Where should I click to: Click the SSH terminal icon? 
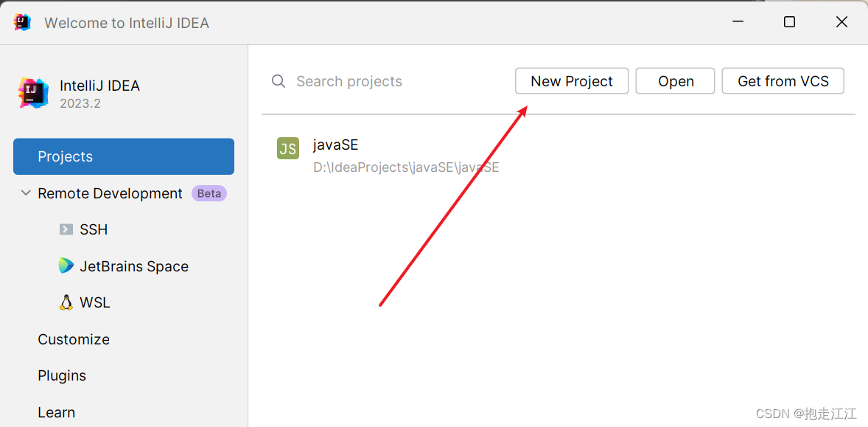click(66, 229)
